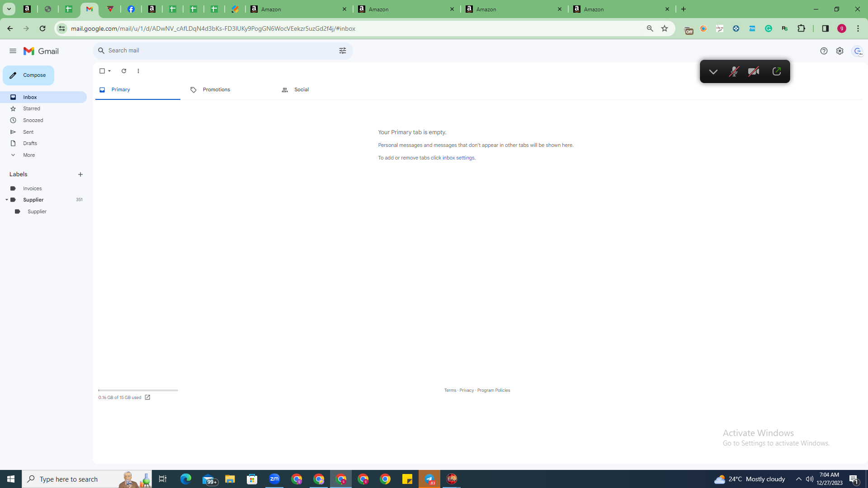Open the Sticky Notes taskbar icon

pos(407,479)
